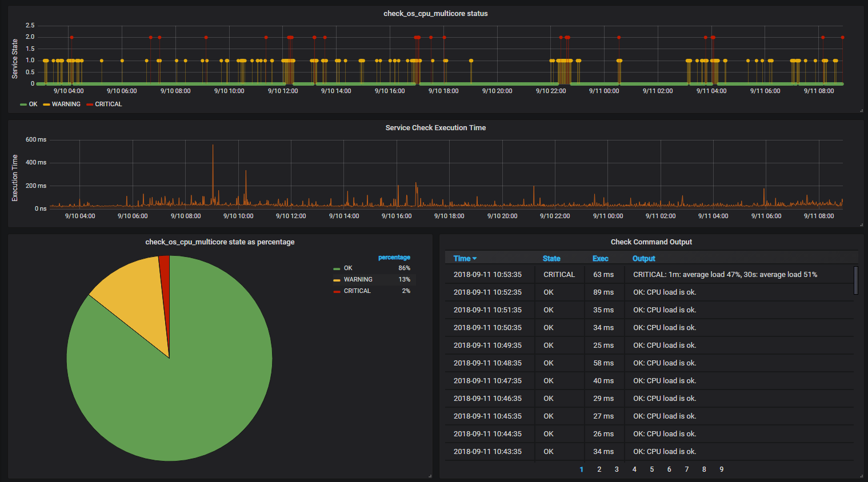Click the table vertical scrollbar thumb
This screenshot has width=868, height=482.
855,280
